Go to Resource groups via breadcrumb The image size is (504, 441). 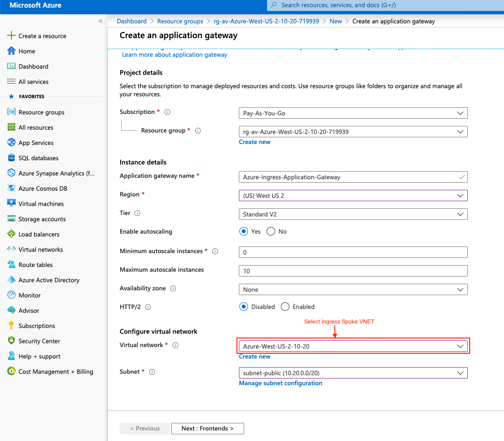[x=180, y=21]
